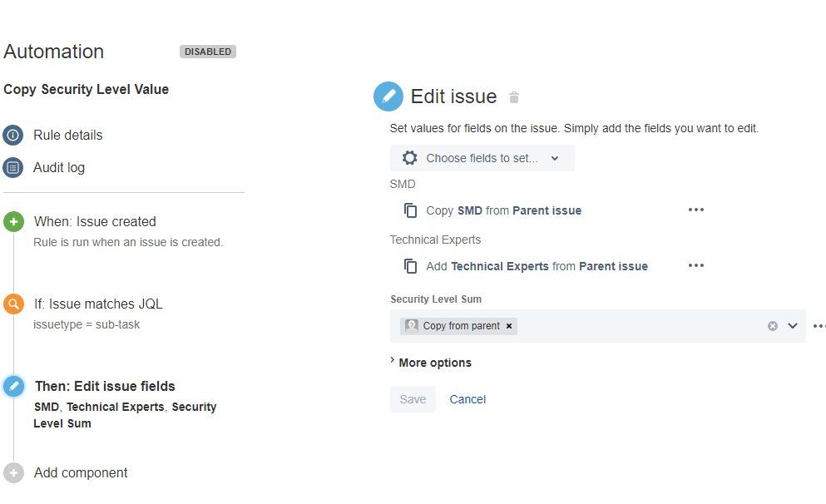The height and width of the screenshot is (504, 826).
Task: Click the orange JQL condition search icon
Action: 12,304
